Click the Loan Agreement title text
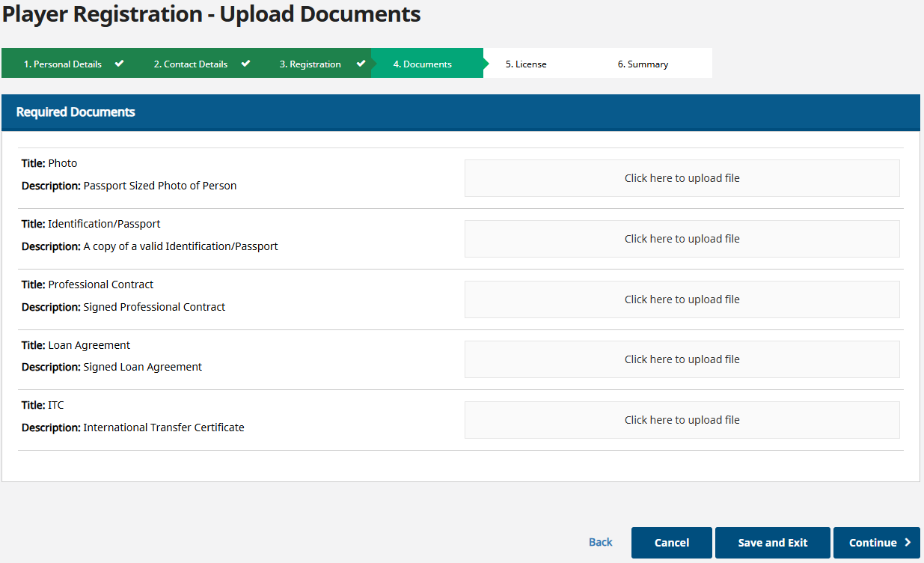Viewport: 924px width, 563px height. click(x=89, y=345)
